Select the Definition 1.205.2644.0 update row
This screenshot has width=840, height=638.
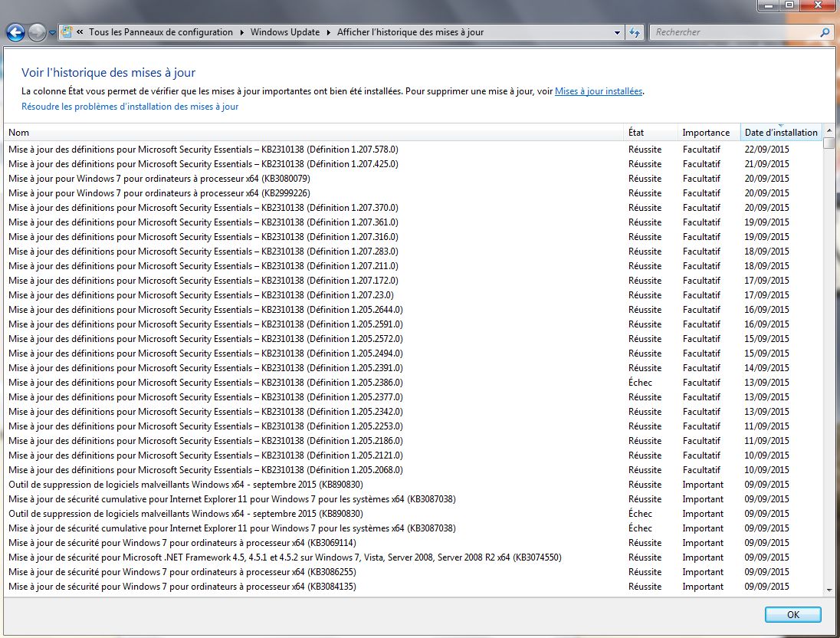pos(412,310)
